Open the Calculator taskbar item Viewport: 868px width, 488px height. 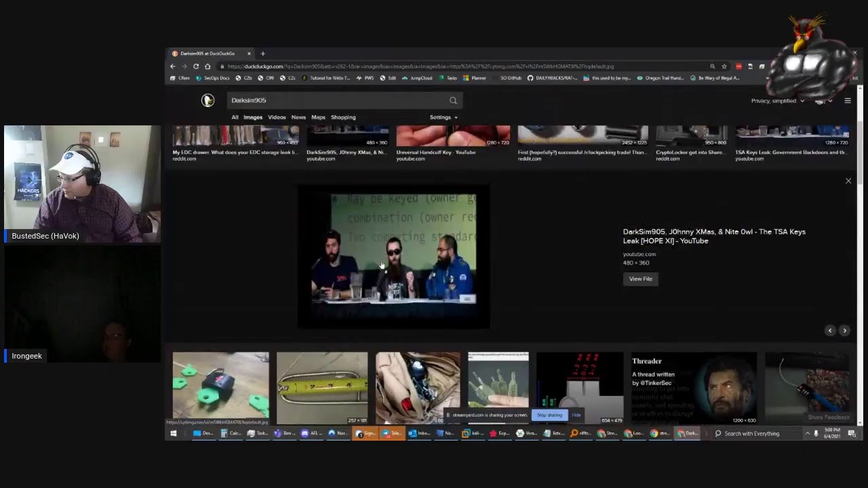(x=231, y=434)
